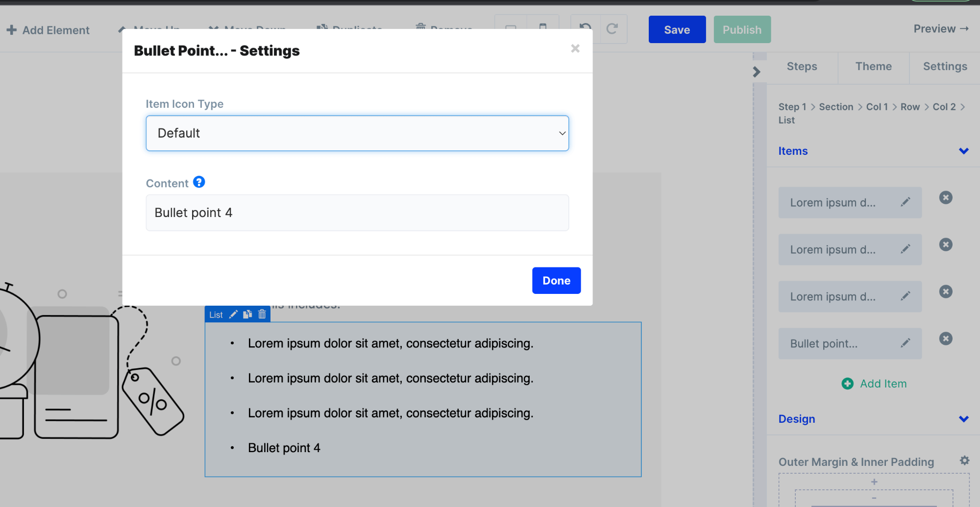Go to Col 2 in the breadcrumb
Viewport: 980px width, 507px height.
[944, 107]
